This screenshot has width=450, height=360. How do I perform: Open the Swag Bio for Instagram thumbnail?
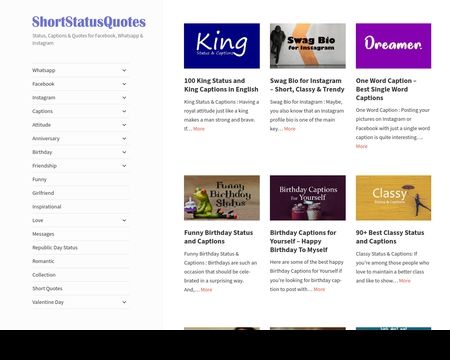point(308,46)
